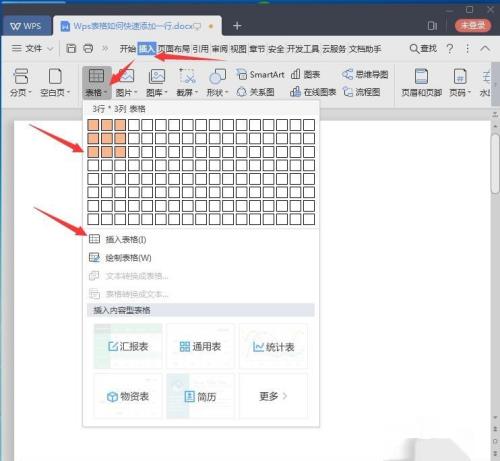The height and width of the screenshot is (461, 500).
Task: Insert a 空白页 blank page
Action: (55, 82)
